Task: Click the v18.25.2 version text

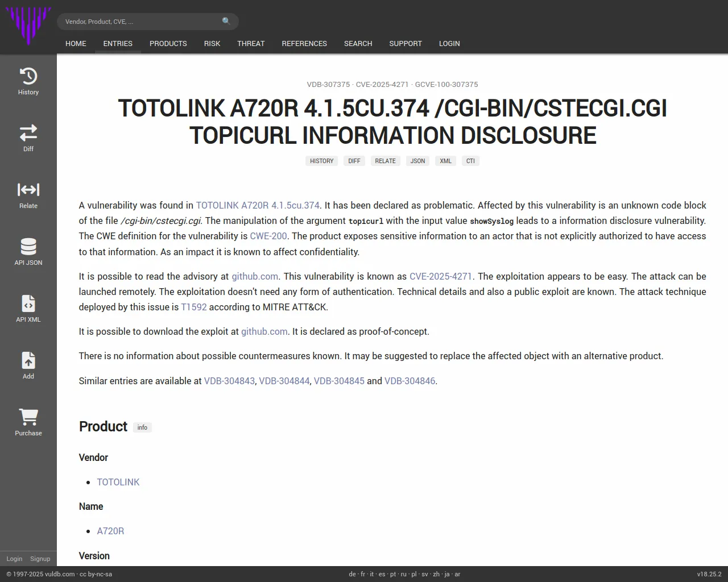Action: click(709, 574)
